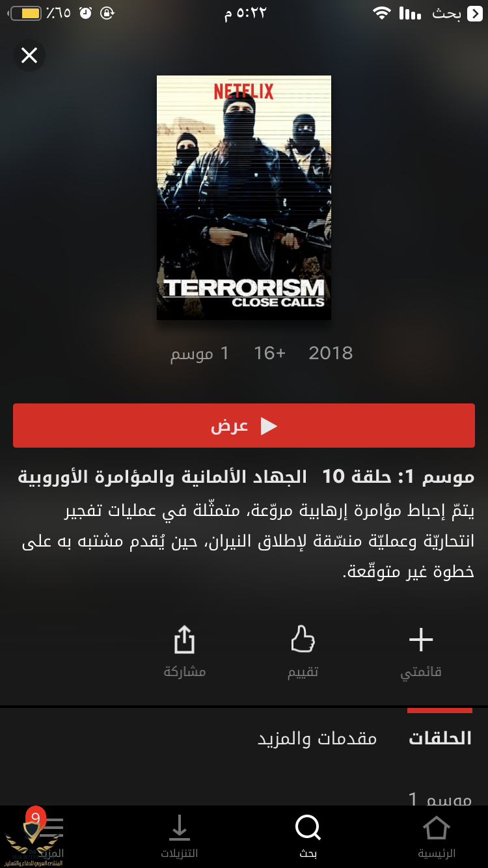Image resolution: width=488 pixels, height=868 pixels.
Task: Share the show via the مشاركة icon
Action: click(x=185, y=653)
